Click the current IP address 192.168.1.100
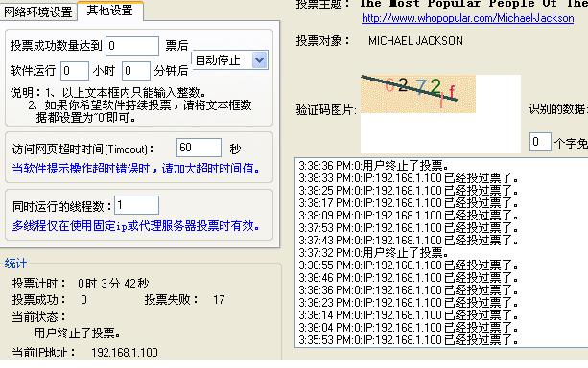Viewport: 588px width, 368px height. [x=125, y=353]
